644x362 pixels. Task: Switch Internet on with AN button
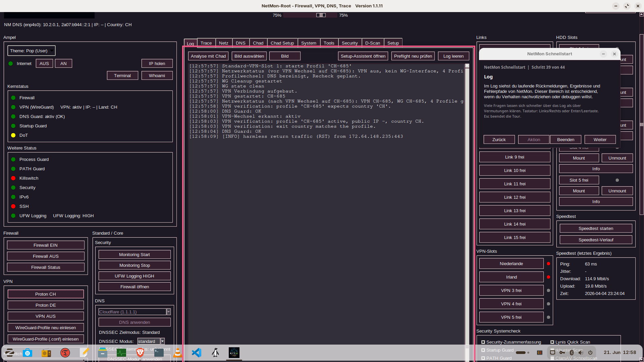coord(63,64)
